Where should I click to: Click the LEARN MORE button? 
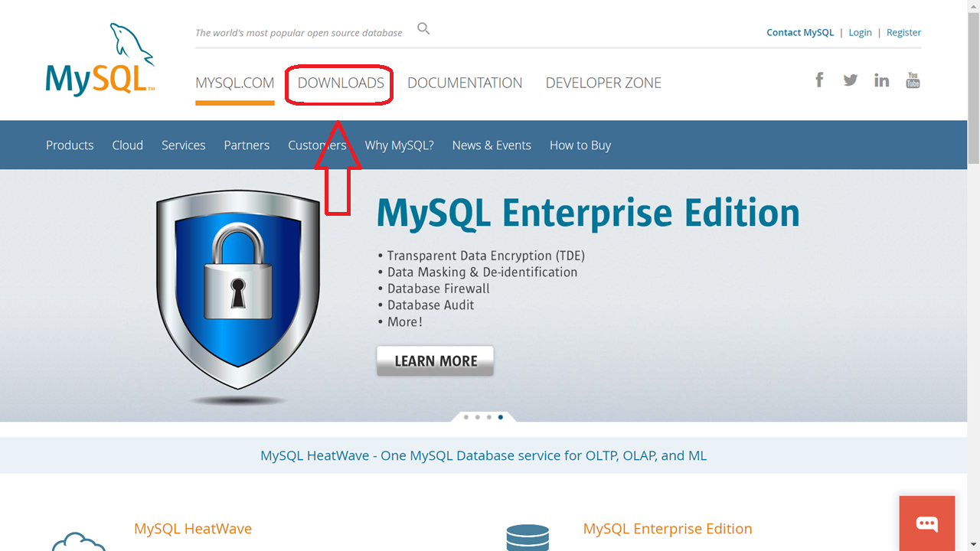point(436,360)
